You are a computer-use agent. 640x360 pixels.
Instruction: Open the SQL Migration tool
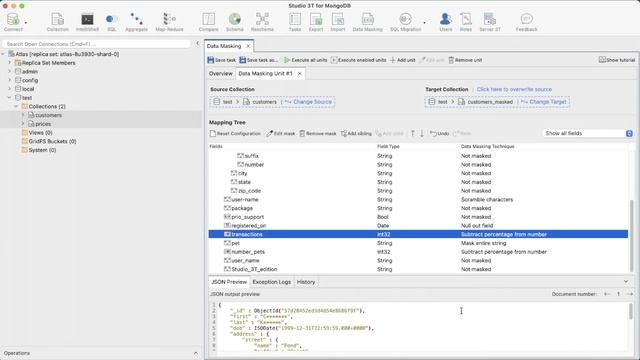[x=405, y=22]
